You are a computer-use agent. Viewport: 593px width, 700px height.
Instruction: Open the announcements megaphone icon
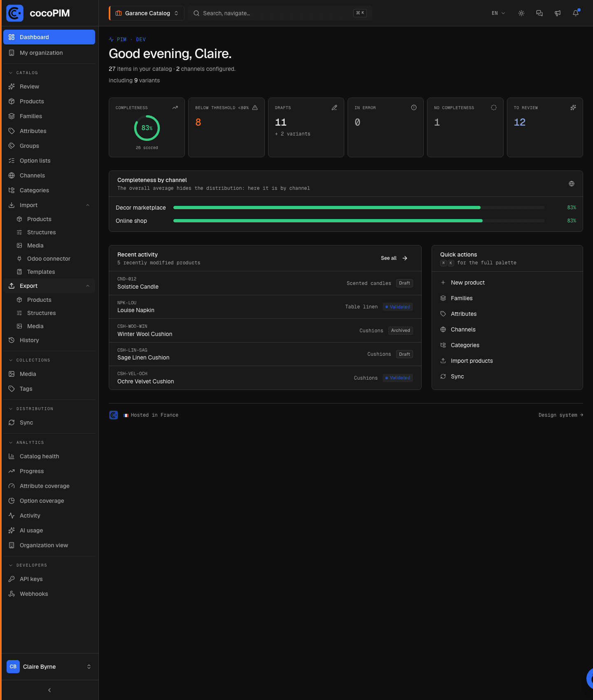click(558, 13)
